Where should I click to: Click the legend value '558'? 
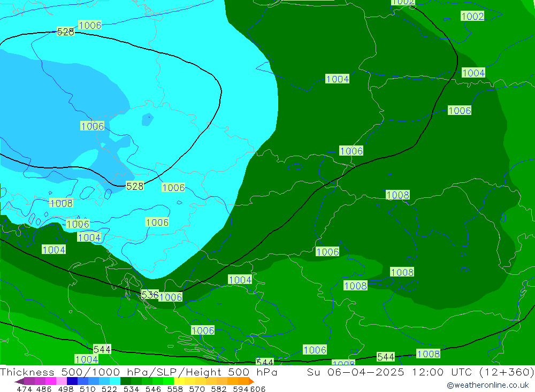tap(175, 389)
